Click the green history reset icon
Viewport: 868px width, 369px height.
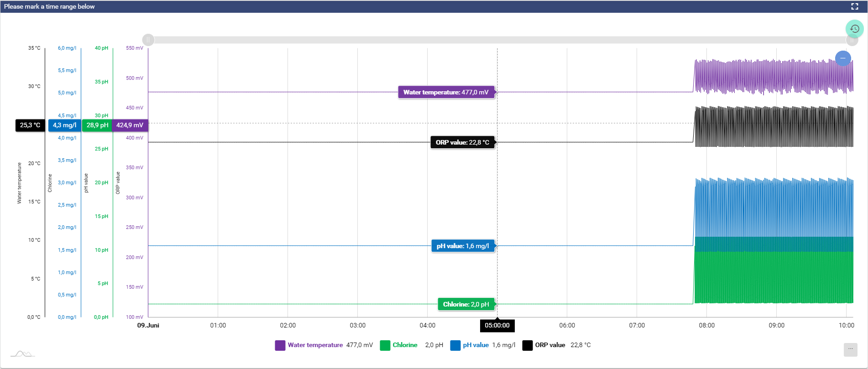click(x=854, y=29)
